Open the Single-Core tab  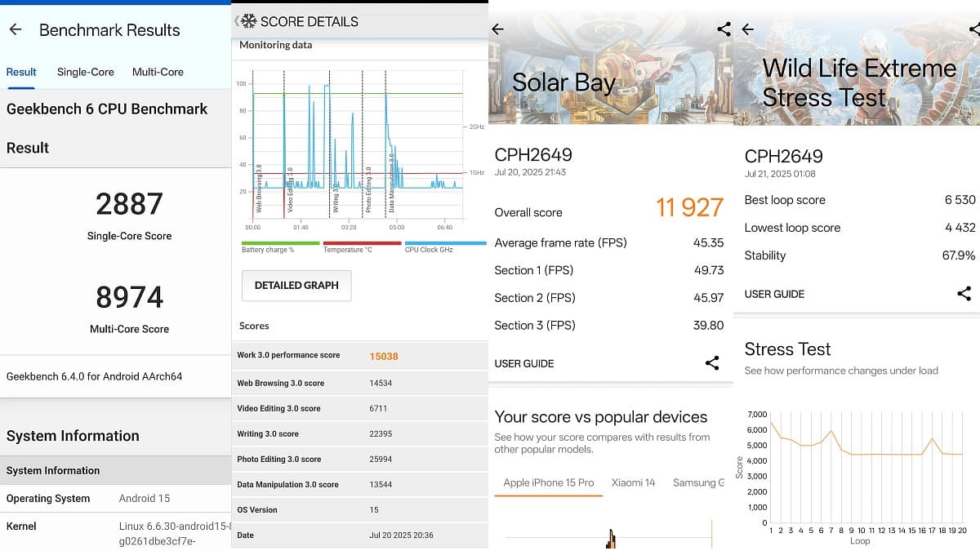[86, 72]
